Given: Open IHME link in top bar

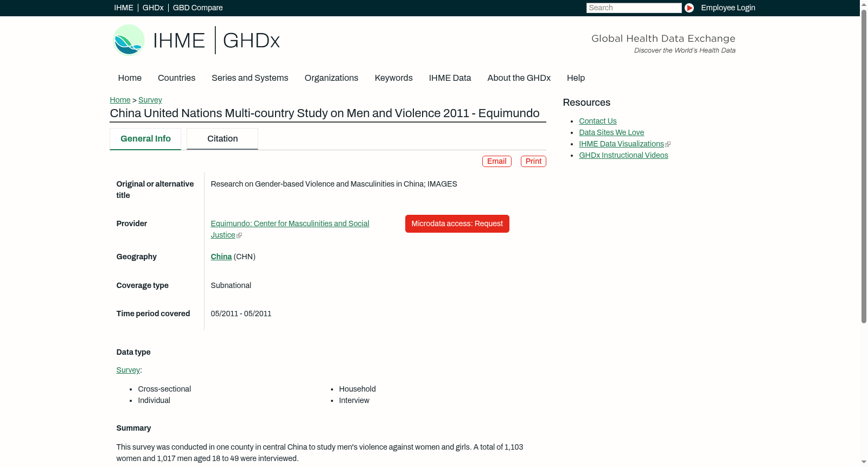Looking at the screenshot, I should coord(124,8).
